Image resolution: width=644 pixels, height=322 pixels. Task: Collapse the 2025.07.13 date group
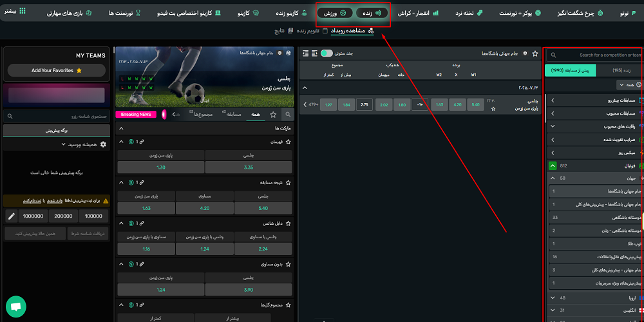tap(305, 88)
